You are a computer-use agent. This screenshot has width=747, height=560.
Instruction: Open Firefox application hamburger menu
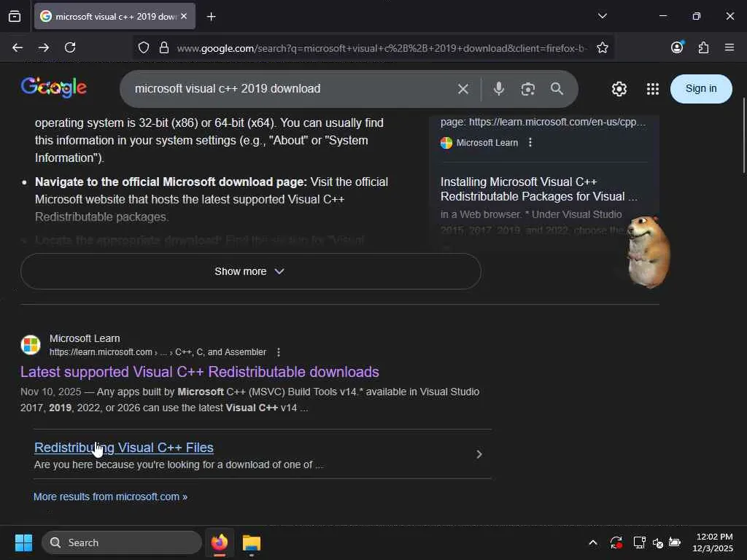[729, 47]
